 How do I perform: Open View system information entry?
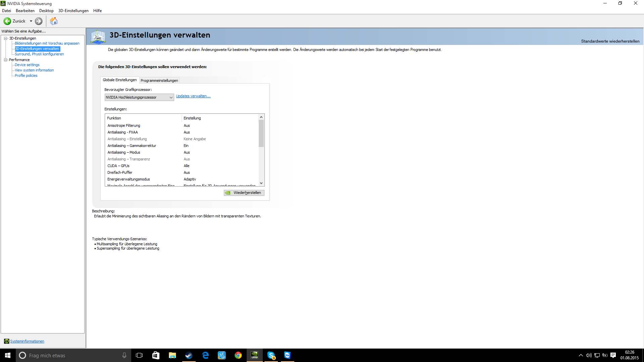[34, 70]
